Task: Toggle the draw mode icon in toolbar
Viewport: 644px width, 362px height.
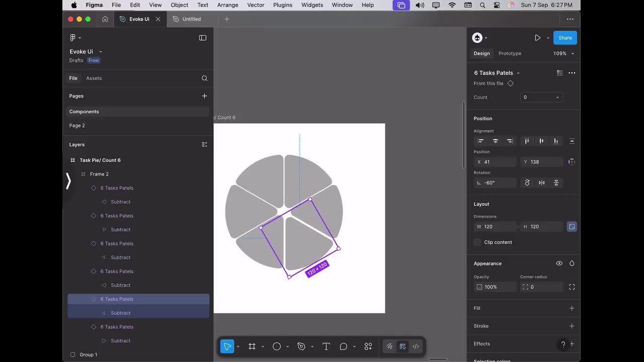Action: click(389, 346)
